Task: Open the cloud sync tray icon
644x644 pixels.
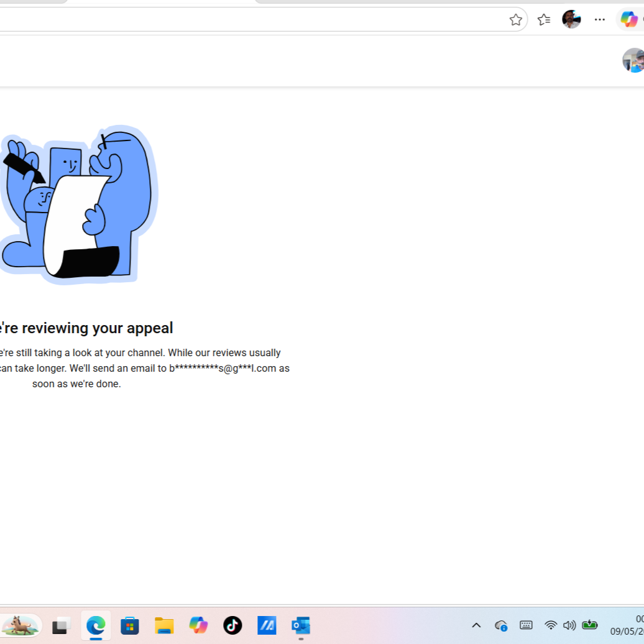Action: point(501,625)
